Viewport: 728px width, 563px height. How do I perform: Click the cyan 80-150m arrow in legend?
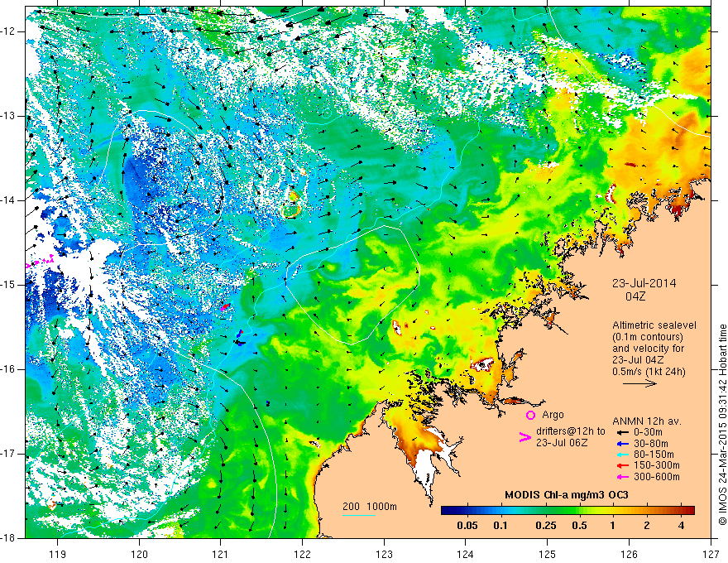click(621, 455)
